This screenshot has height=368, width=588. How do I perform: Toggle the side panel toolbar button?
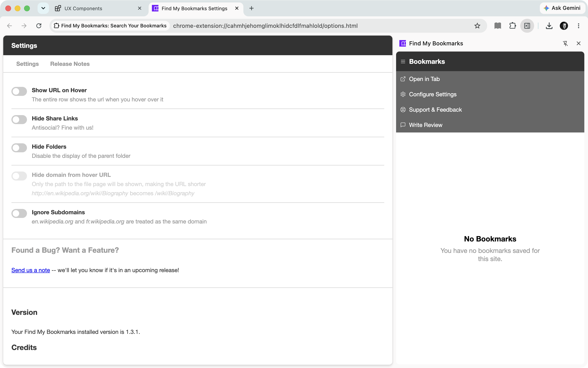click(527, 26)
